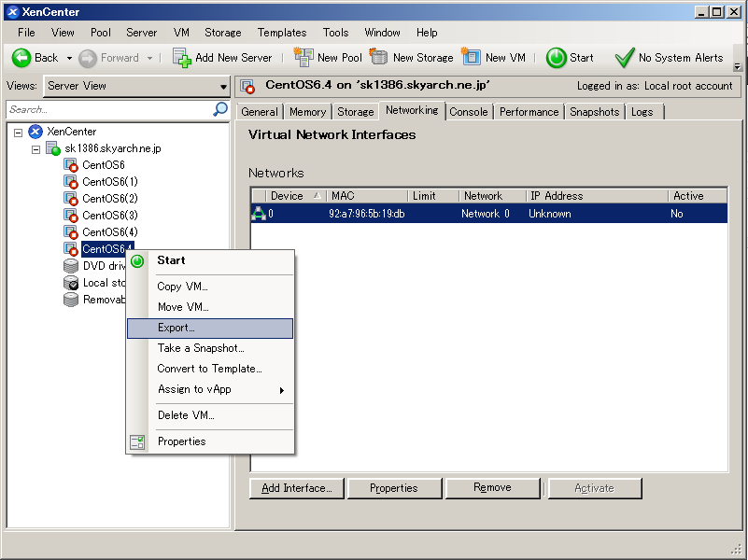The height and width of the screenshot is (560, 748).
Task: Click the Properties icon in context menu
Action: click(x=137, y=441)
